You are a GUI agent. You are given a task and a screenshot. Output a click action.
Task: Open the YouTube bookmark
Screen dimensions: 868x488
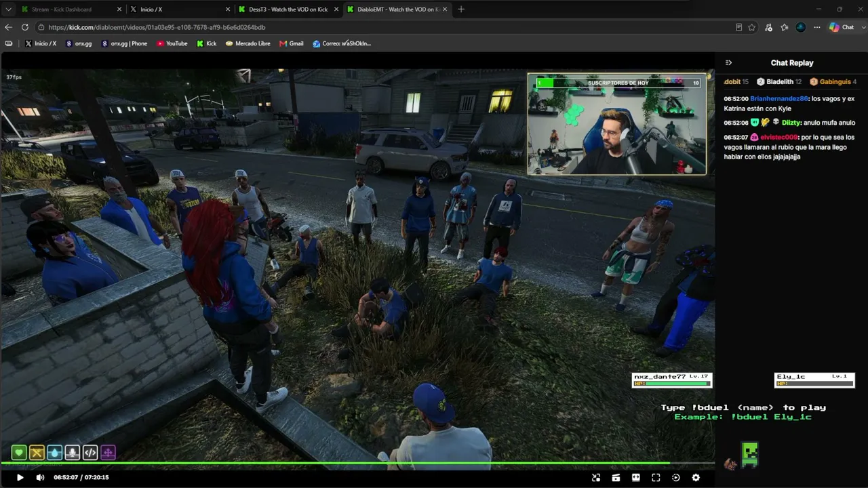tap(172, 43)
